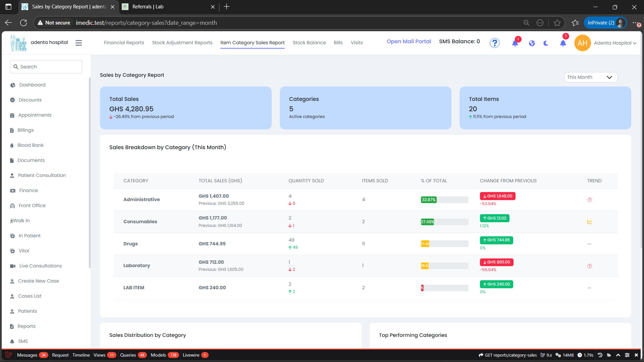Open Reports in sidebar
Viewport: 644px width, 362px height.
coord(26,326)
